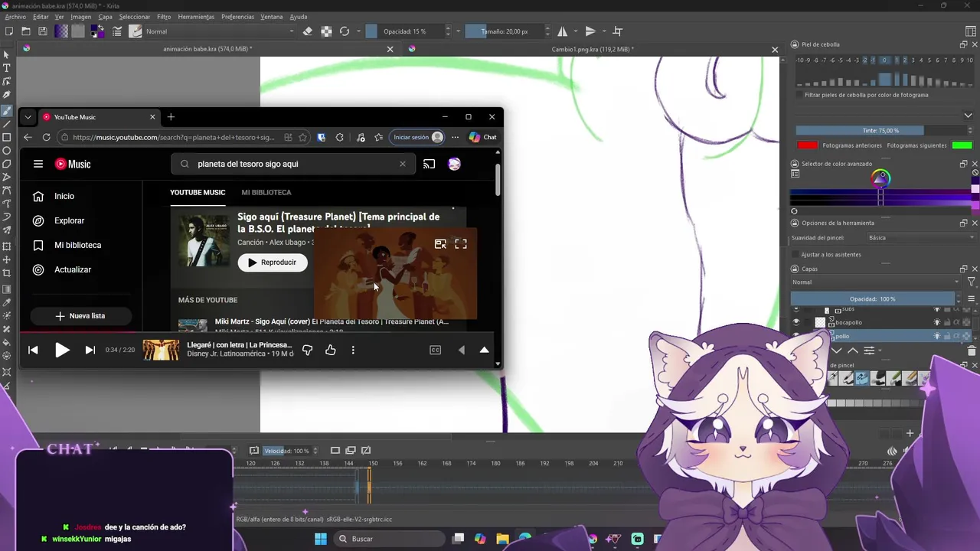Cast YouTube Music to a device
Image resolution: width=980 pixels, height=551 pixels.
429,164
